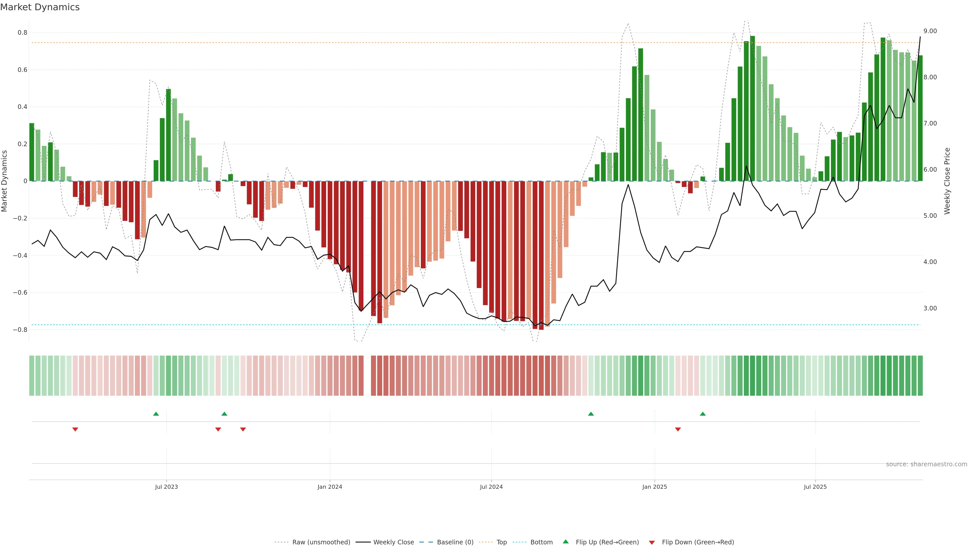Click the source: sharemaestro.com text

[x=926, y=464]
